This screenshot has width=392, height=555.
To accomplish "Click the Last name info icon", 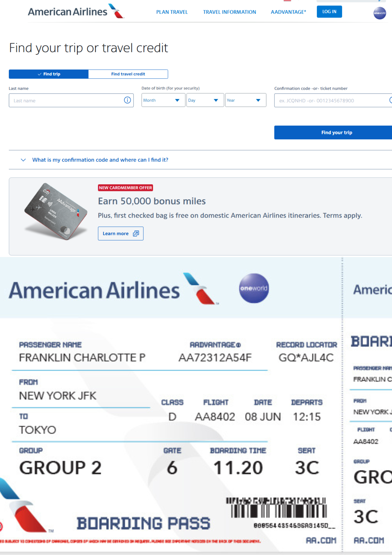I will 127,100.
